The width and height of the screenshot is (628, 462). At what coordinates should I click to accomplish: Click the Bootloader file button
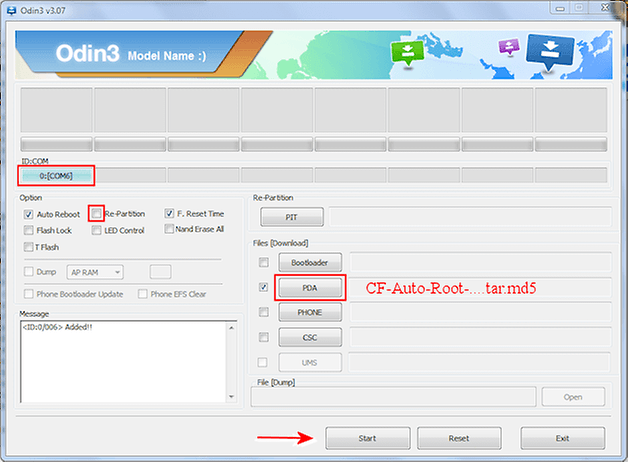pos(310,263)
